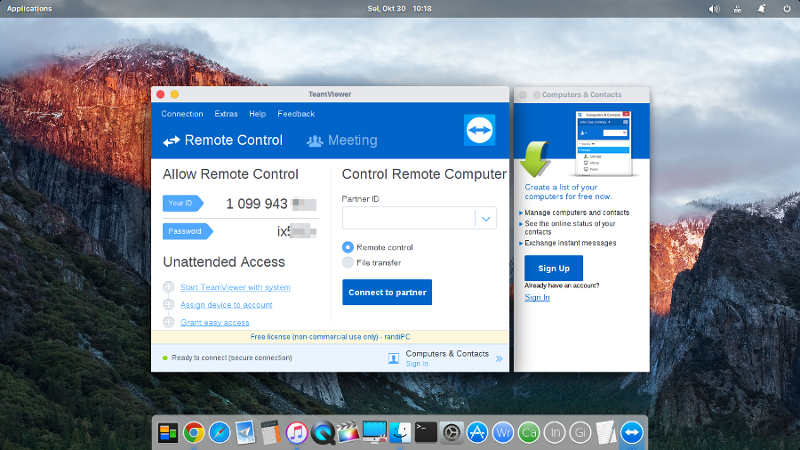Launch Google Chrome from the dock
The image size is (800, 450).
pos(193,433)
